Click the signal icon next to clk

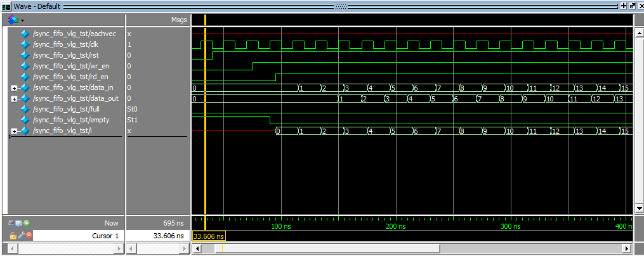click(25, 45)
